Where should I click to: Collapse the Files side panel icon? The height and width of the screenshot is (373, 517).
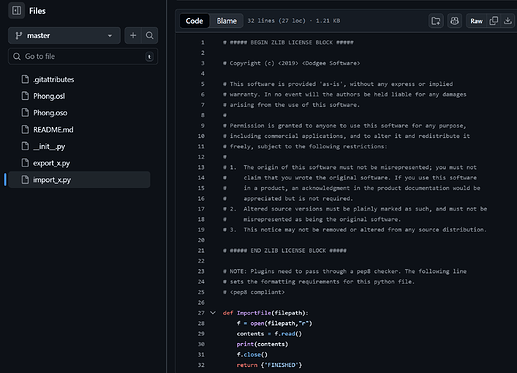[x=16, y=11]
